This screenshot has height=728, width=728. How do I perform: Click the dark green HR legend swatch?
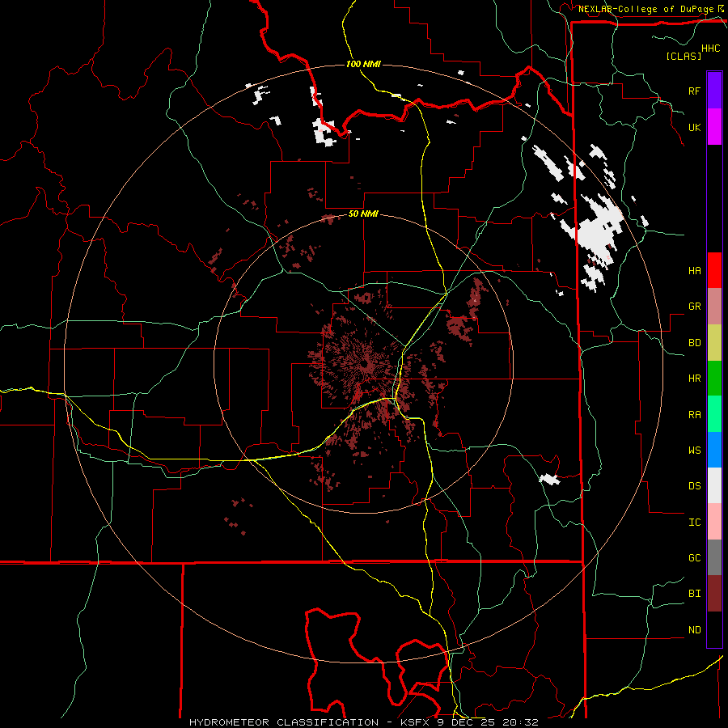[714, 379]
